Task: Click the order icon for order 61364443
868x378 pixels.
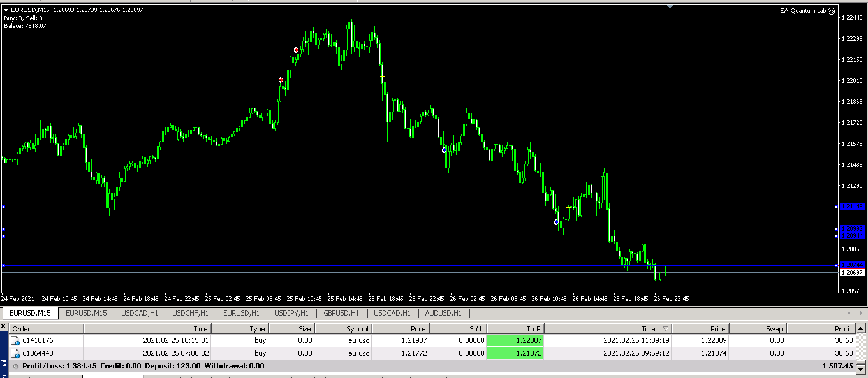Action: coord(15,353)
